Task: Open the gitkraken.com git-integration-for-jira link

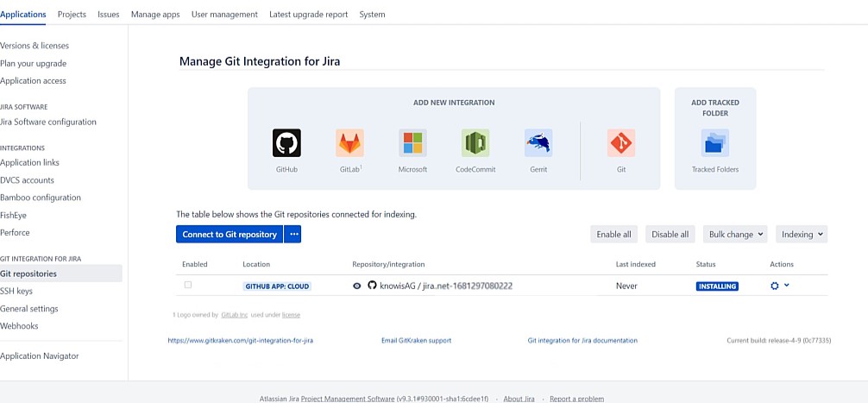Action: coord(240,341)
